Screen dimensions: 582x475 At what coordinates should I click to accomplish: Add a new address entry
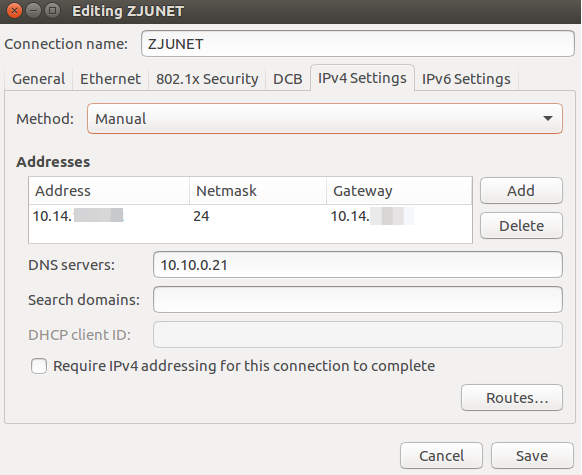(521, 191)
